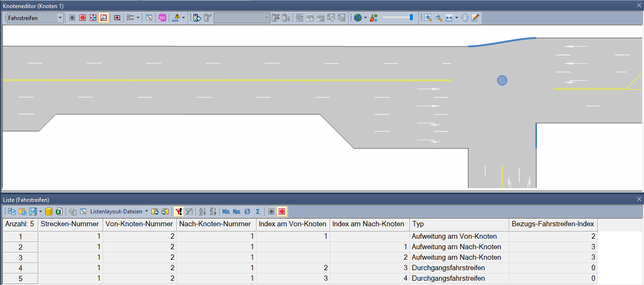The width and height of the screenshot is (644, 285).
Task: Click the zoom-to-rectangle magnifier icon
Action: [x=428, y=18]
